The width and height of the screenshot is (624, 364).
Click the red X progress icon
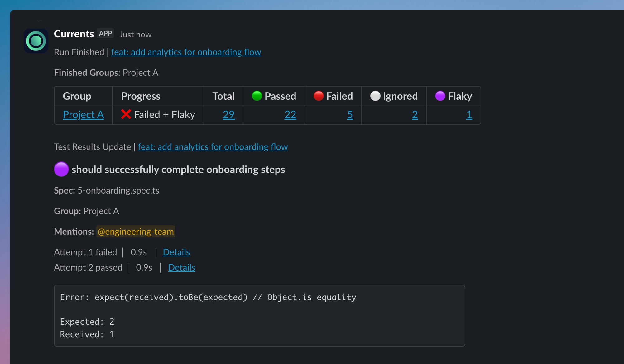126,114
